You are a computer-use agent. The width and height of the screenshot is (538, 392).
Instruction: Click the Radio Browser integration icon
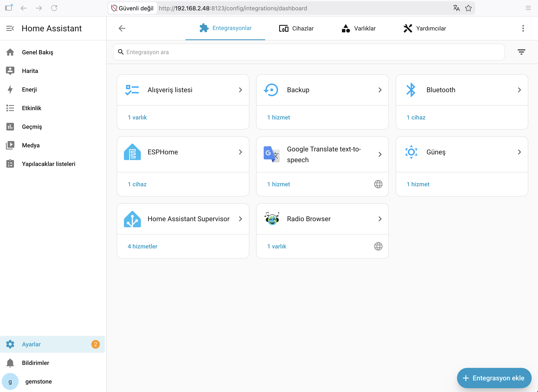coord(272,219)
